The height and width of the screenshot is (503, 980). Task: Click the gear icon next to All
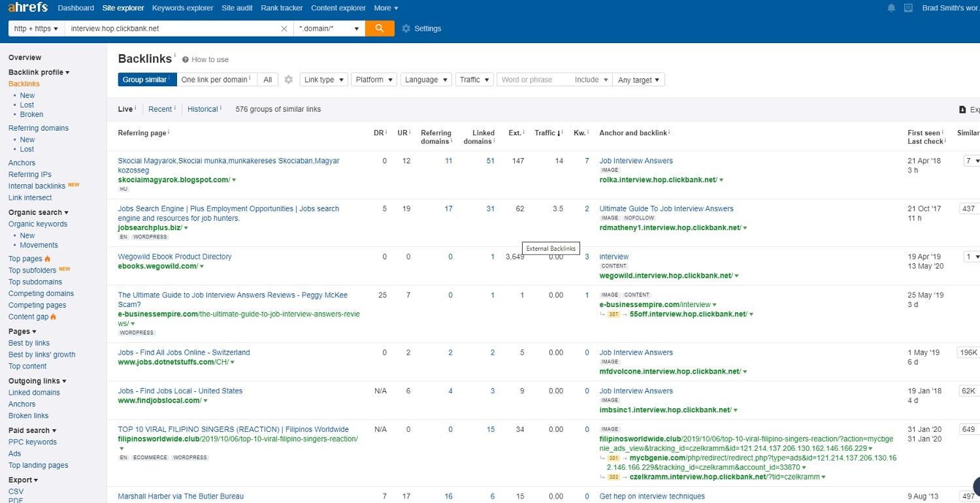click(x=289, y=80)
